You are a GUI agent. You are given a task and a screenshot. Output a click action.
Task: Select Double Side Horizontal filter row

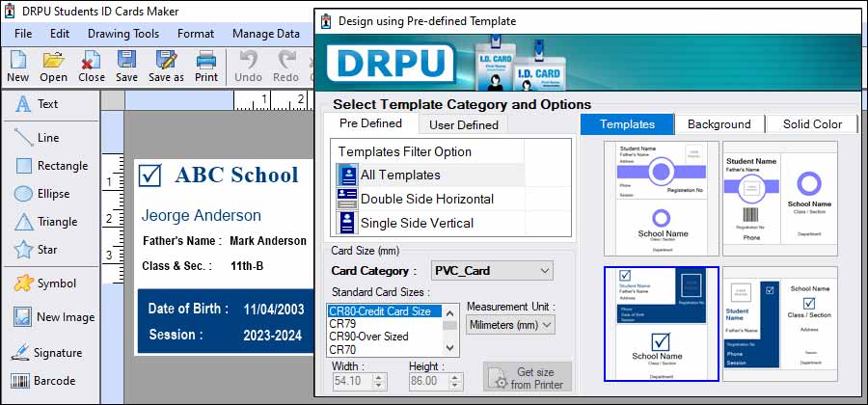click(x=430, y=199)
